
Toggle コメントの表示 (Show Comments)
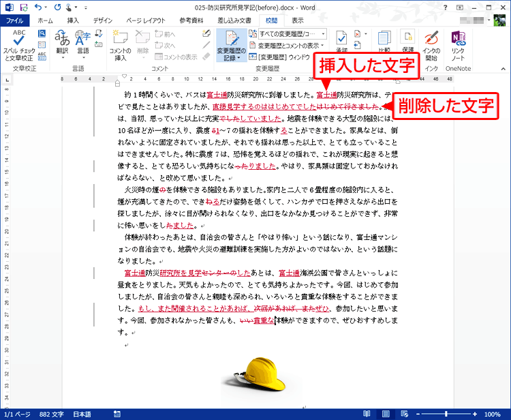point(176,57)
